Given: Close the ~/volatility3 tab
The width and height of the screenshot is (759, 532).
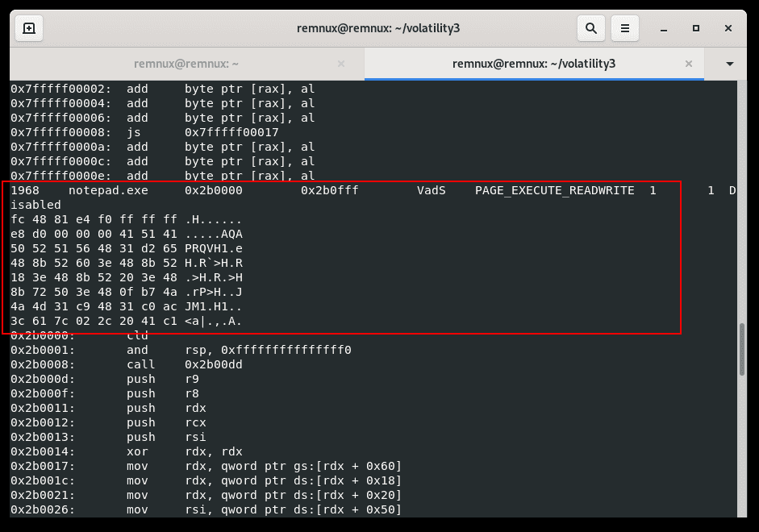Looking at the screenshot, I should click(x=689, y=64).
